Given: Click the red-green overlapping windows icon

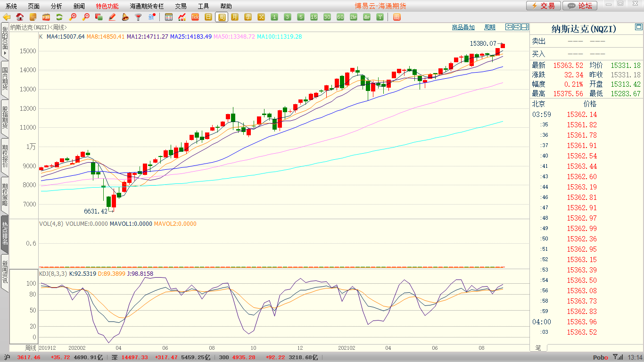Looking at the screenshot, I should click(99, 17).
